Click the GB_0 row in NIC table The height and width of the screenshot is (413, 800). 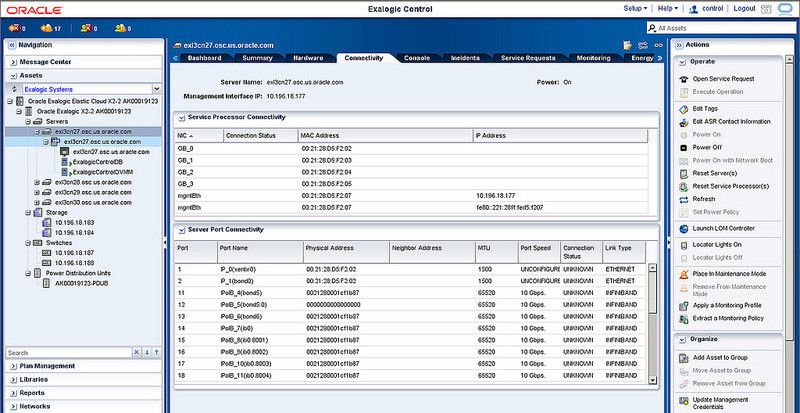411,149
